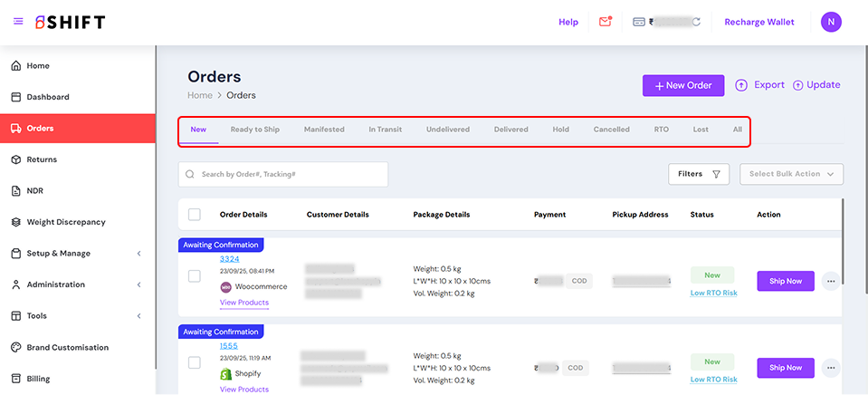Switch to the Ready to Ship tab

point(254,130)
